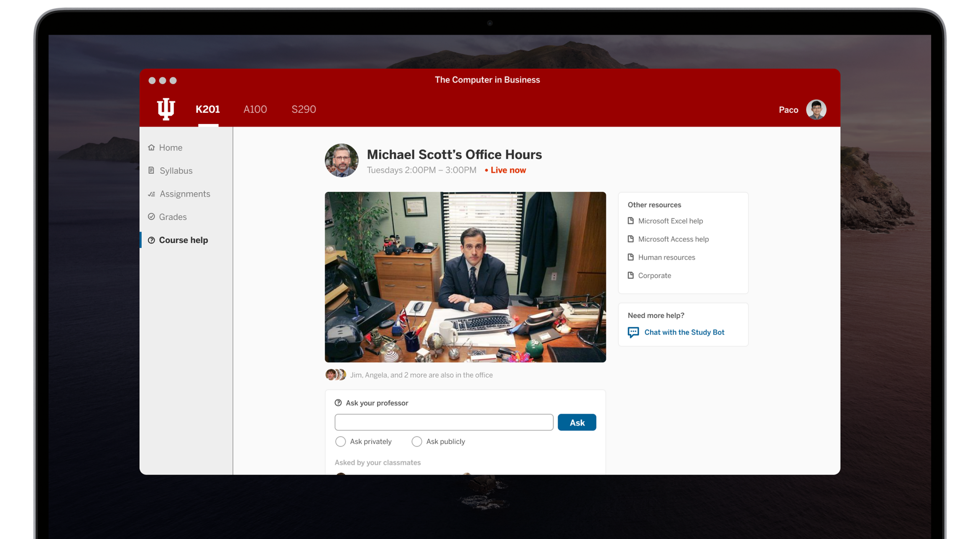Click the Home house icon

click(151, 147)
